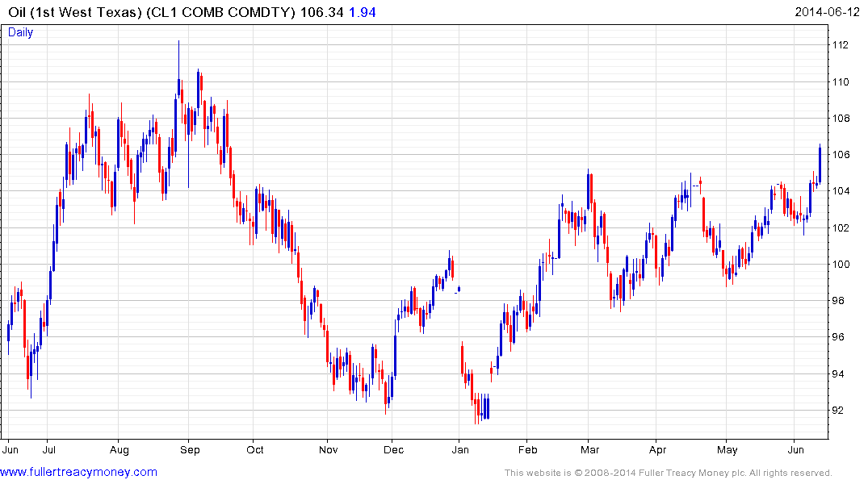Click the 100 price axis label
Screen dimensions: 868x484
[841, 264]
